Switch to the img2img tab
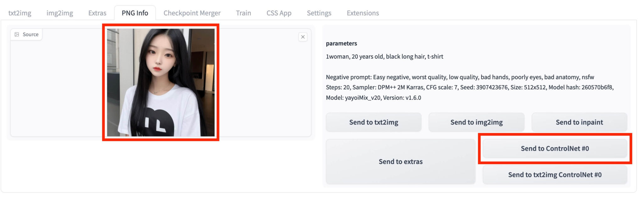644x197 pixels. pyautogui.click(x=60, y=13)
